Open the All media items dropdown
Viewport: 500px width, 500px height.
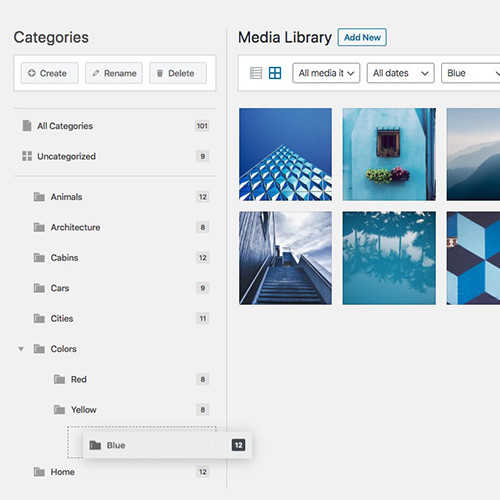click(326, 73)
